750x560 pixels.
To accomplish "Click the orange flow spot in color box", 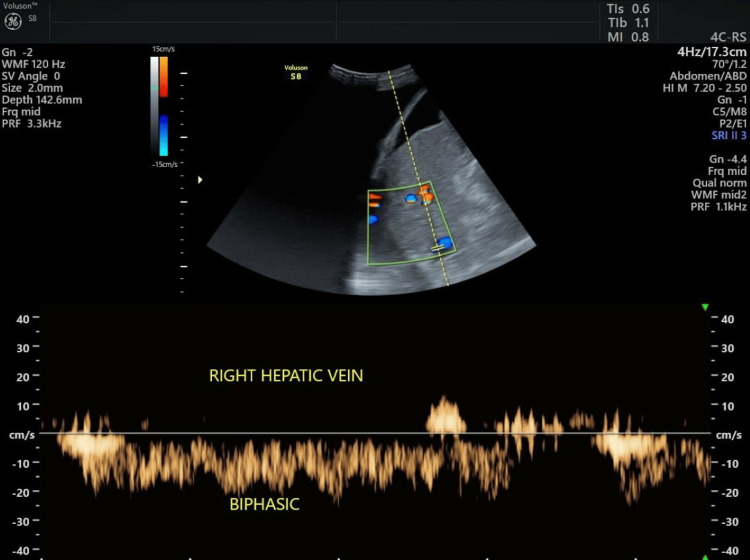I will pyautogui.click(x=426, y=194).
